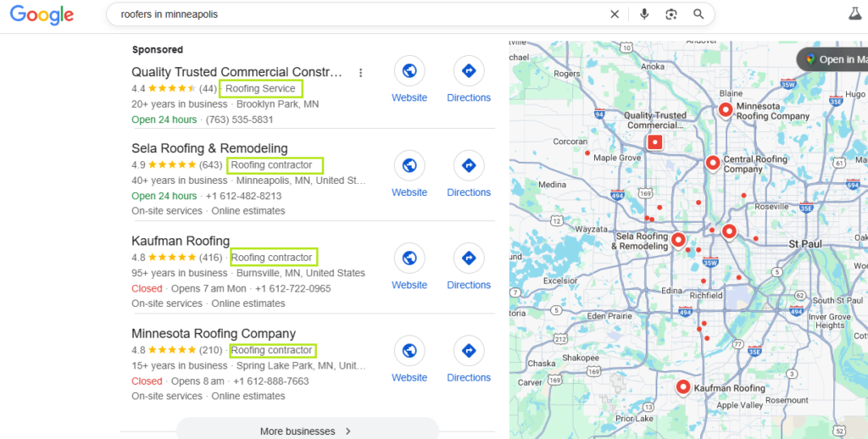The height and width of the screenshot is (439, 868).
Task: Open Kaufman Roofing listing title
Action: click(x=181, y=241)
